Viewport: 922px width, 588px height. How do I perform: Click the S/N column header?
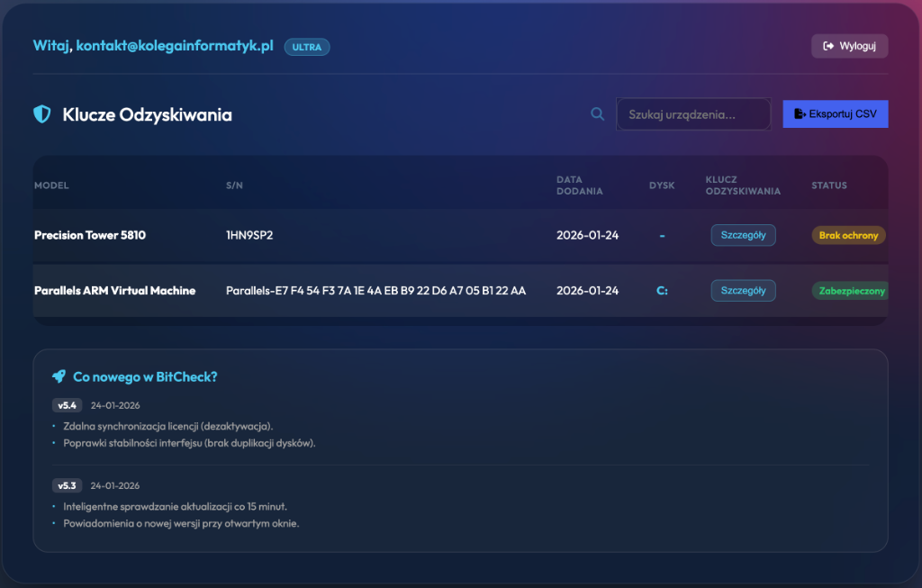click(x=234, y=185)
